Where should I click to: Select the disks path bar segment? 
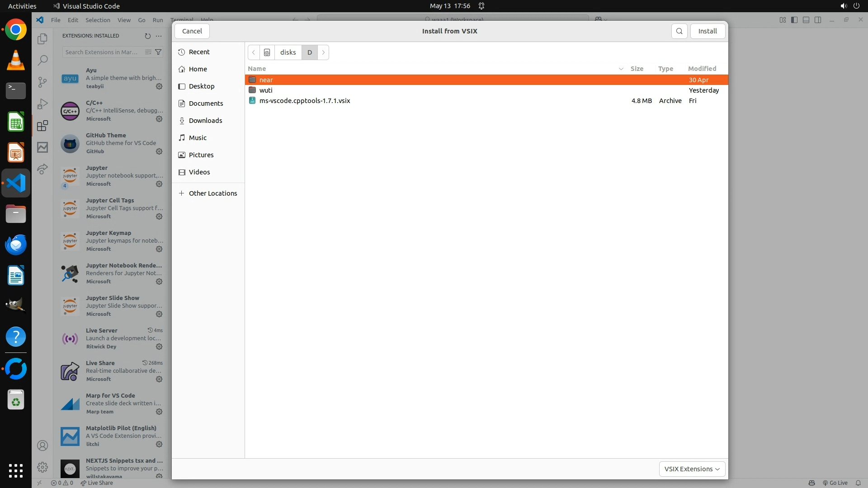(x=288, y=52)
